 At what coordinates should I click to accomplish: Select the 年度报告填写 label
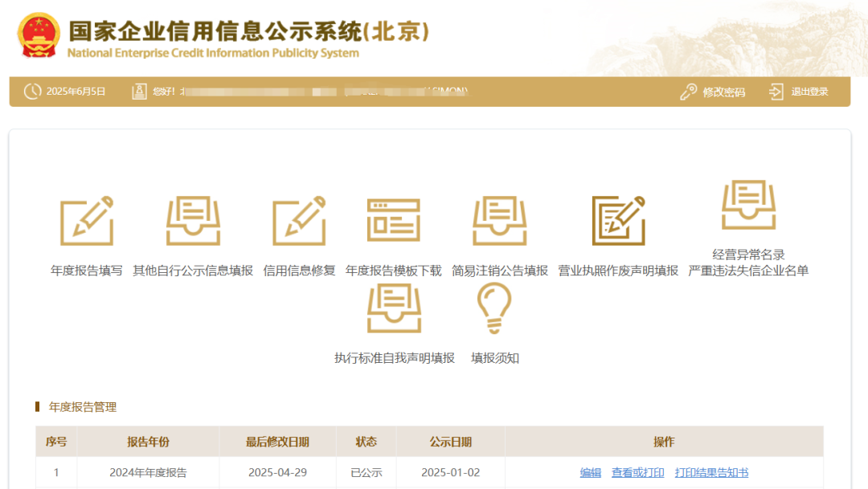[86, 271]
